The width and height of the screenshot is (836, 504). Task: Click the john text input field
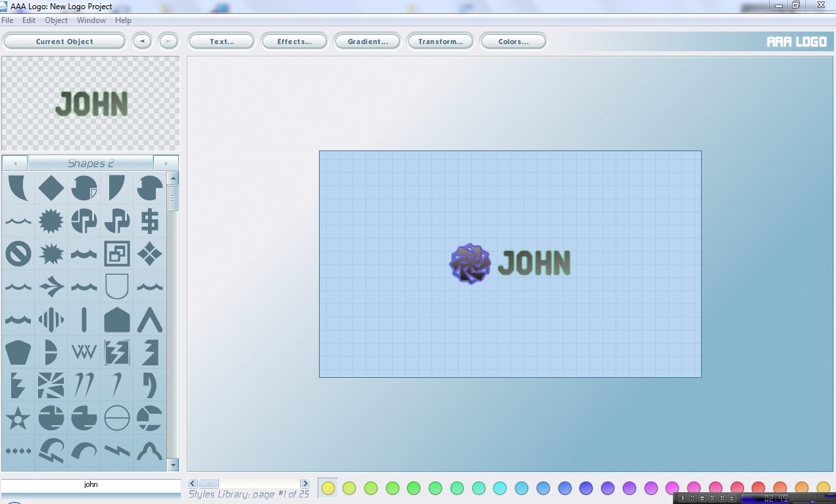tap(91, 484)
